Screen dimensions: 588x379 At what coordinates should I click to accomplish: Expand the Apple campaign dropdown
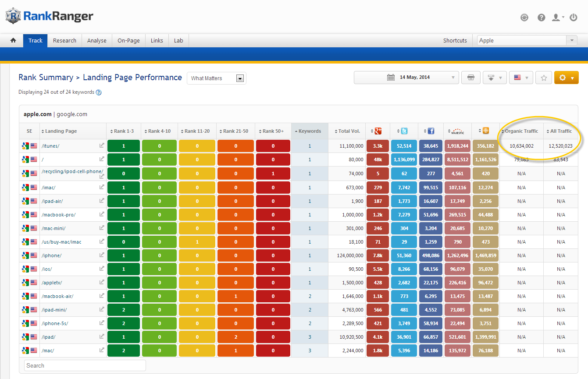pyautogui.click(x=571, y=40)
